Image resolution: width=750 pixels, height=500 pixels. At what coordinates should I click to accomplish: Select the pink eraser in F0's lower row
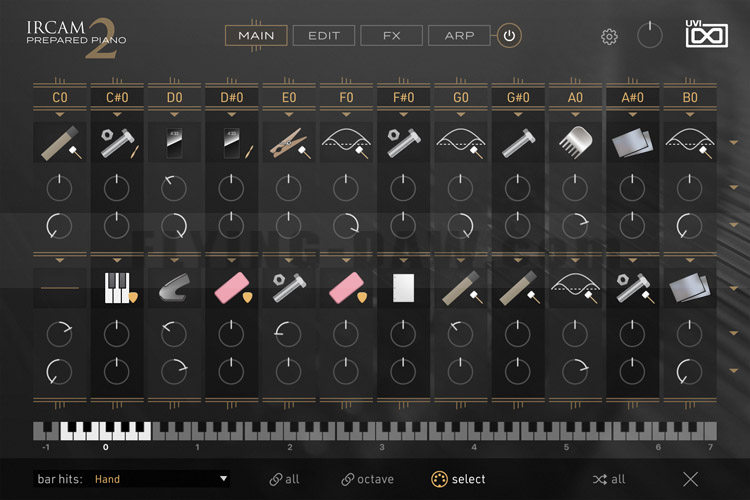(x=346, y=288)
